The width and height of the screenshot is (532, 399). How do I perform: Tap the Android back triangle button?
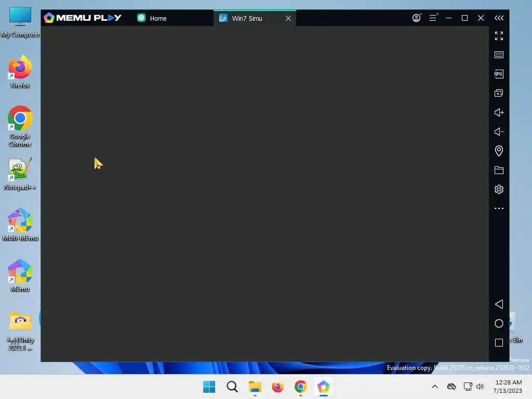click(499, 304)
